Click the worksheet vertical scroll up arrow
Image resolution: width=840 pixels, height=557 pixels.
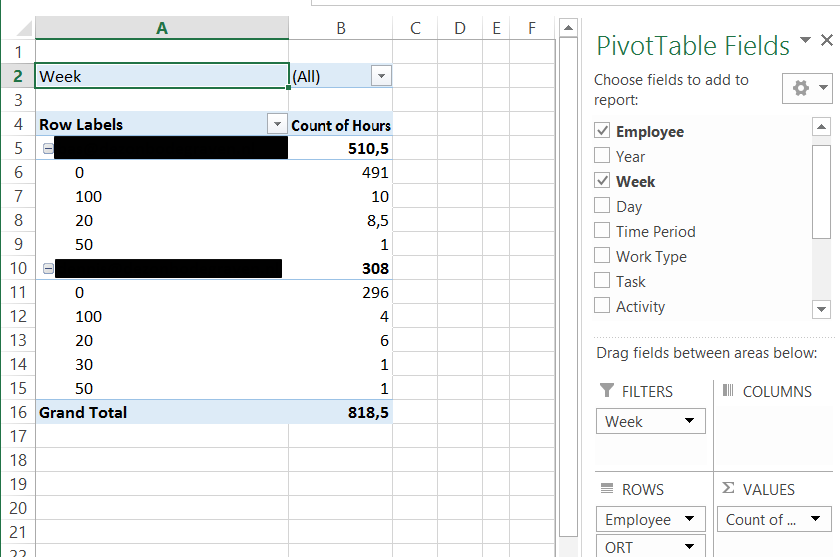(568, 27)
